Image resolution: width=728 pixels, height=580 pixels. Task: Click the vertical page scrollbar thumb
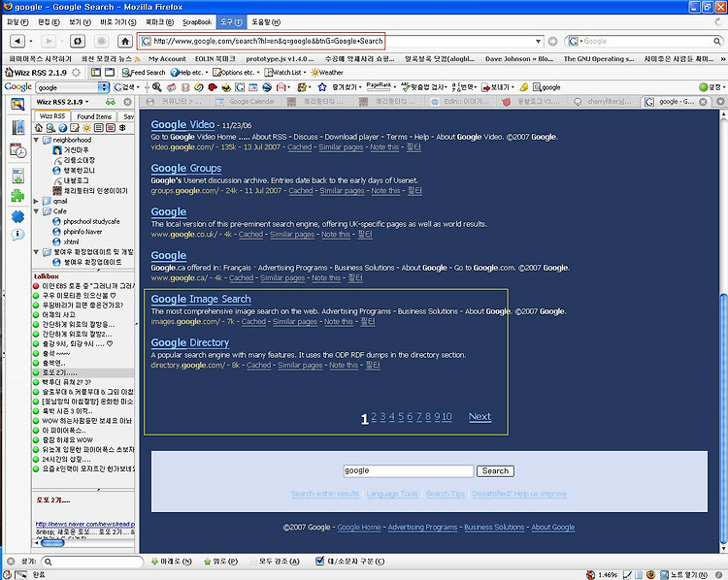(723, 419)
